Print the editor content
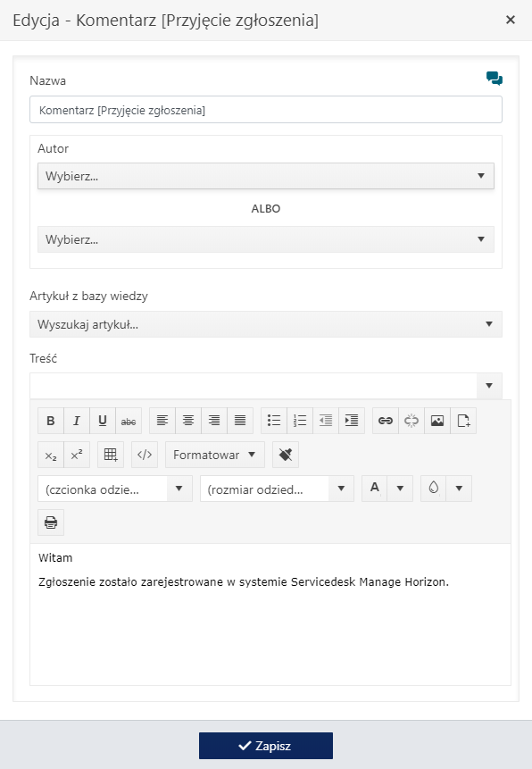Image resolution: width=532 pixels, height=769 pixels. 51,522
